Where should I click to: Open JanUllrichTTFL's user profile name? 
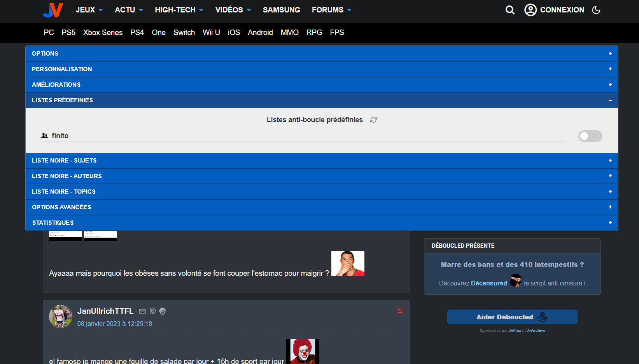point(105,311)
